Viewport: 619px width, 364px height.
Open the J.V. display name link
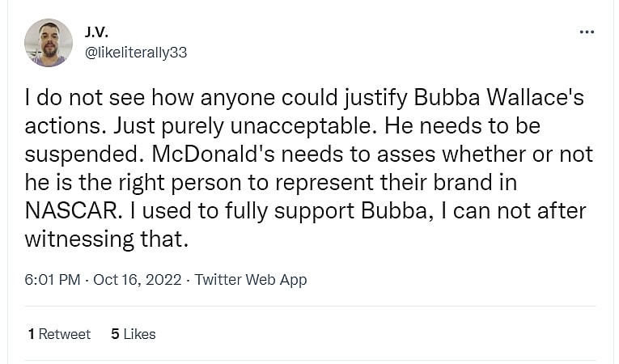tap(95, 32)
